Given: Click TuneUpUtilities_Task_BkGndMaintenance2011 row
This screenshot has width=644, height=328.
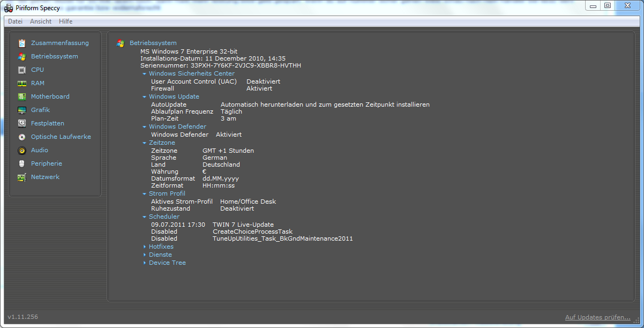Looking at the screenshot, I should [252, 238].
